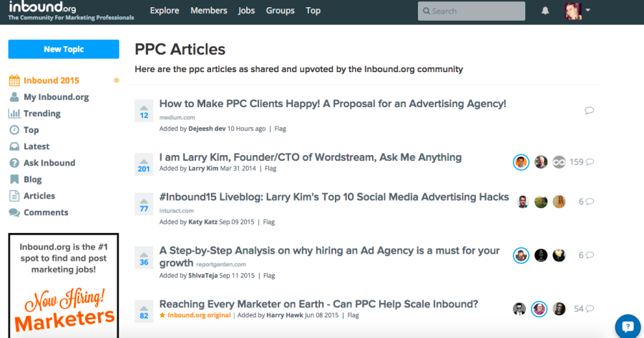Open the Groups menu item
This screenshot has height=338, width=644.
[280, 11]
